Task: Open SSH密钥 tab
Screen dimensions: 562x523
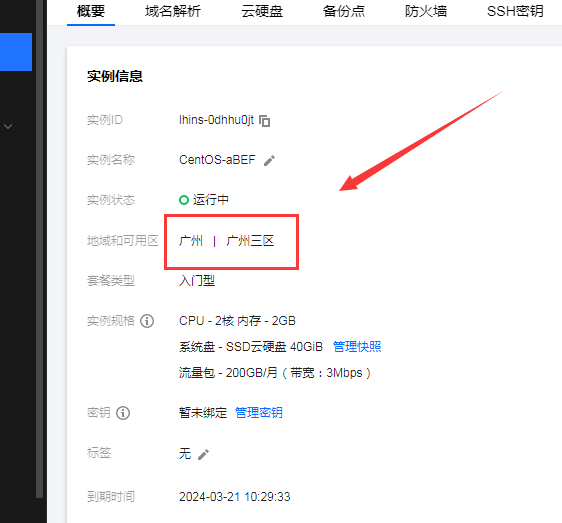Action: [515, 11]
